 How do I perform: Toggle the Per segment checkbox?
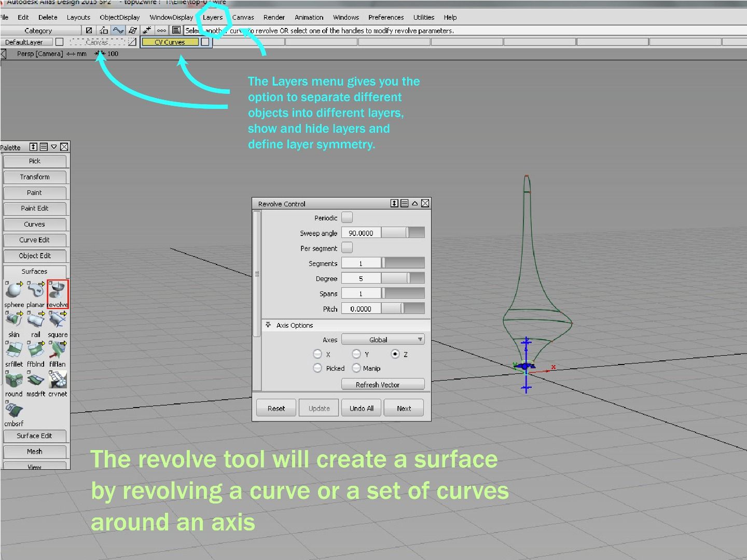(347, 248)
